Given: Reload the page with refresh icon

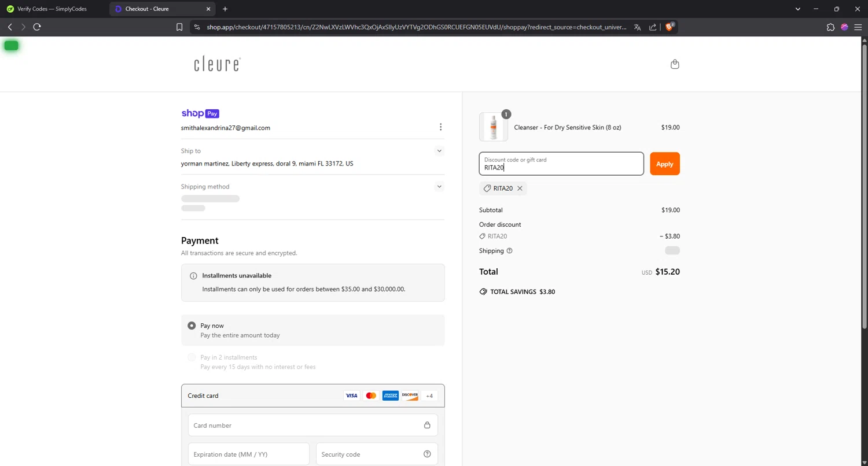Looking at the screenshot, I should pos(37,27).
